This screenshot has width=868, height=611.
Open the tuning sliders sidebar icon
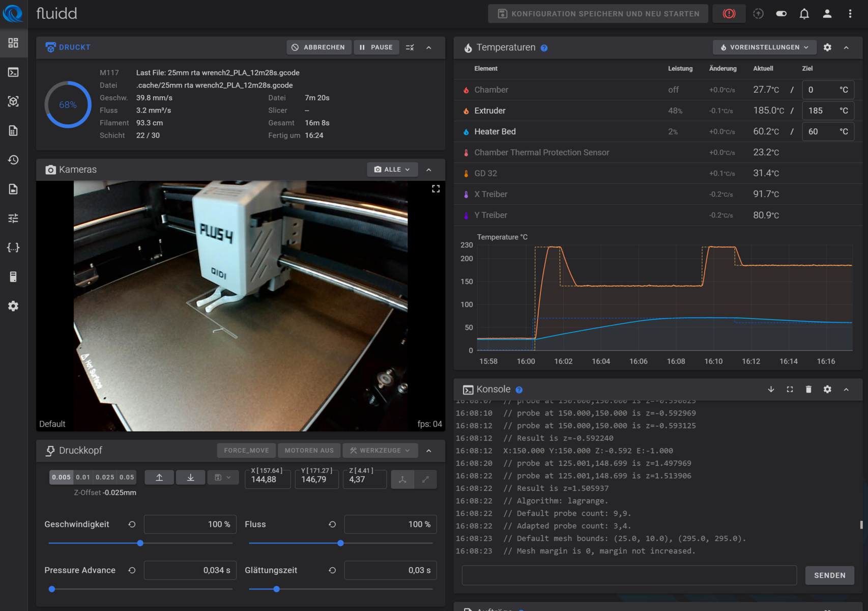tap(13, 218)
